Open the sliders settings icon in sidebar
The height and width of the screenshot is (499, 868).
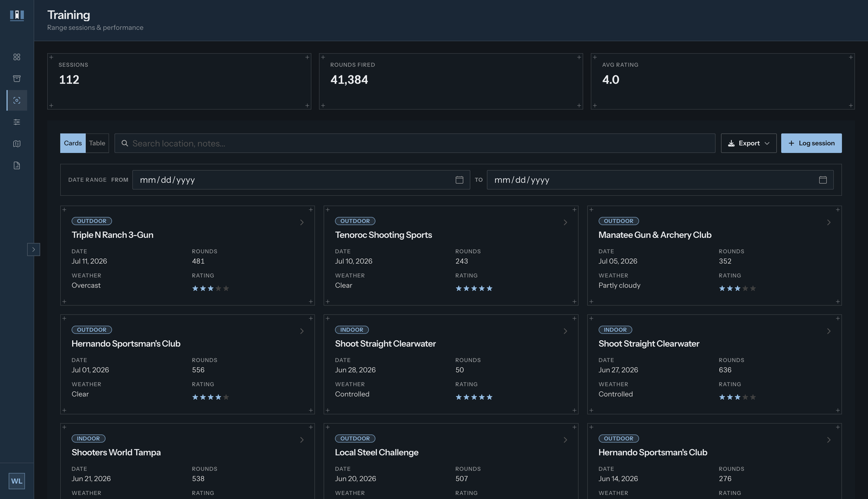(17, 122)
